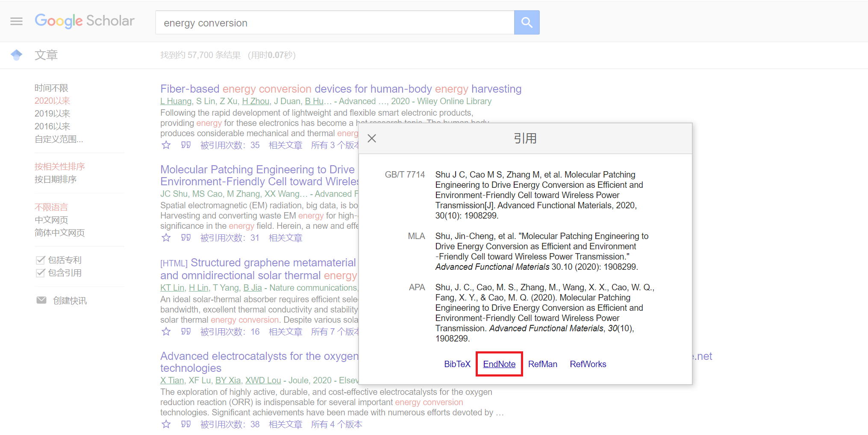Click the 文章 section label

(46, 55)
